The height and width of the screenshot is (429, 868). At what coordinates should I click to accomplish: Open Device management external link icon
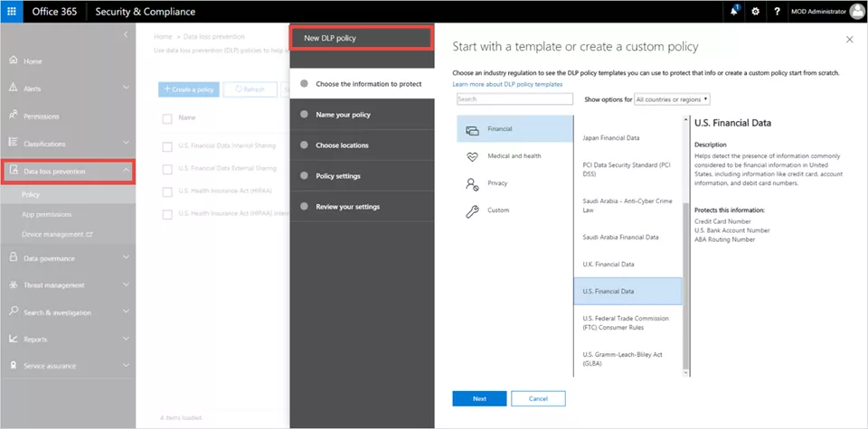(90, 235)
